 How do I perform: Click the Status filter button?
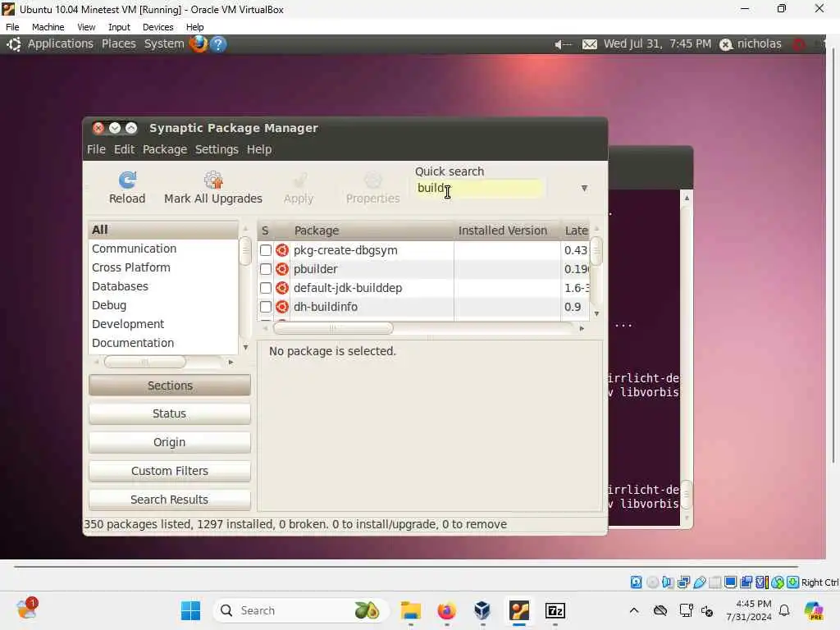pos(170,413)
